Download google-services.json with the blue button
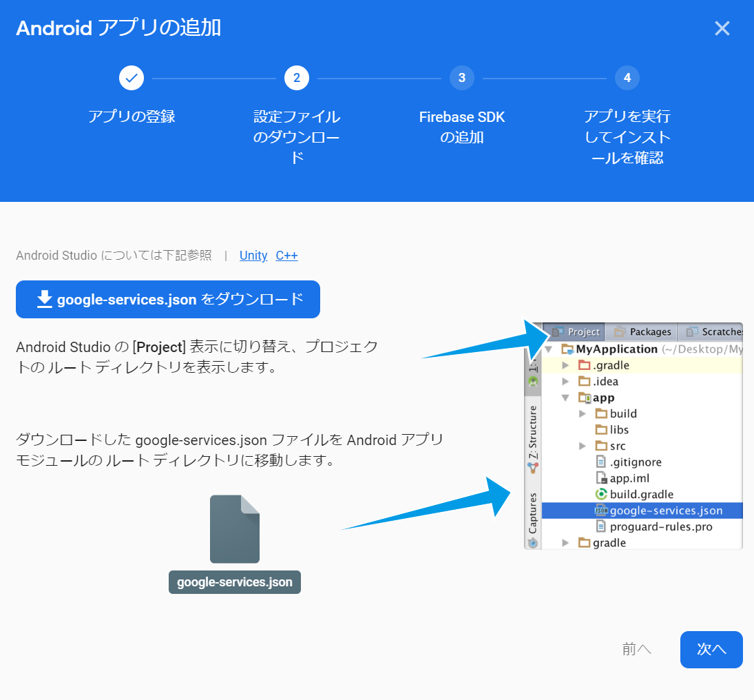Viewport: 754px width, 700px height. pyautogui.click(x=168, y=299)
